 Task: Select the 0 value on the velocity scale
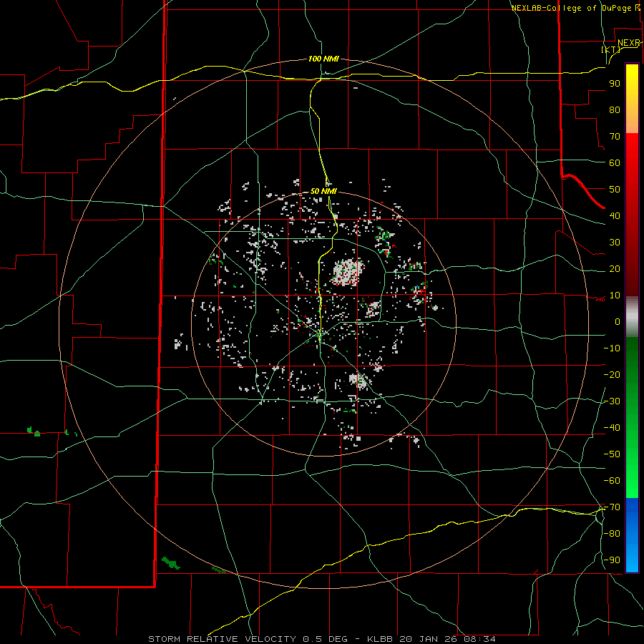click(x=618, y=322)
